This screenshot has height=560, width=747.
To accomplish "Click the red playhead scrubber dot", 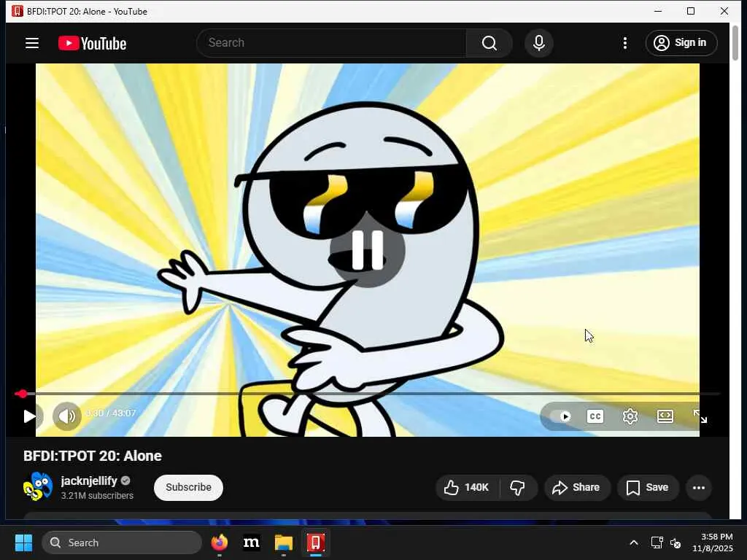I will point(23,394).
